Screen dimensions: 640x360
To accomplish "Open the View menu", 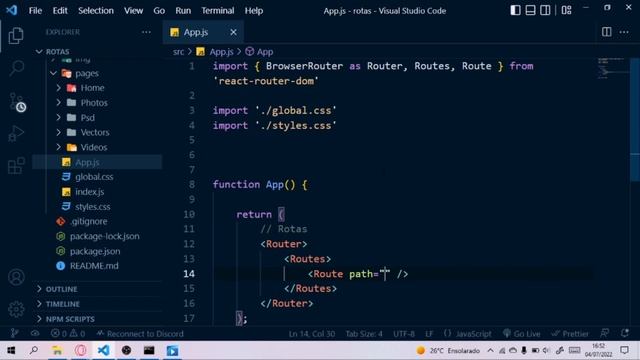I will point(133,11).
